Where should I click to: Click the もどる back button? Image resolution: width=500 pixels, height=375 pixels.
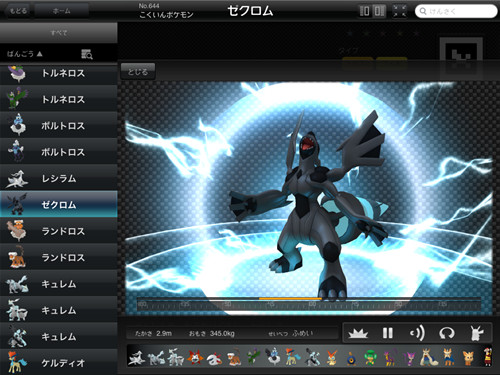18,11
